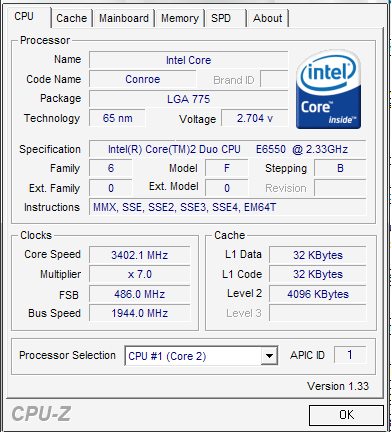Click the Code Name field showing Conroe
The width and height of the screenshot is (391, 432).
tap(143, 79)
